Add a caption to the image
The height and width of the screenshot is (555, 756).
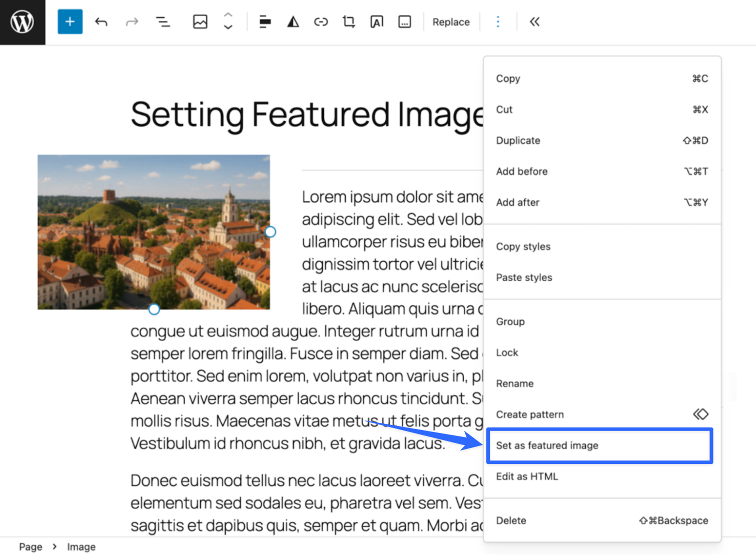click(x=404, y=22)
